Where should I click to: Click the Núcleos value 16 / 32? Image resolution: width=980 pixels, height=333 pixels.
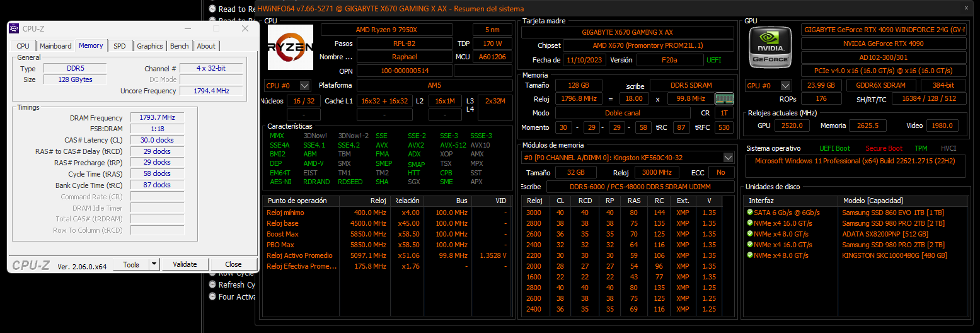coord(303,101)
